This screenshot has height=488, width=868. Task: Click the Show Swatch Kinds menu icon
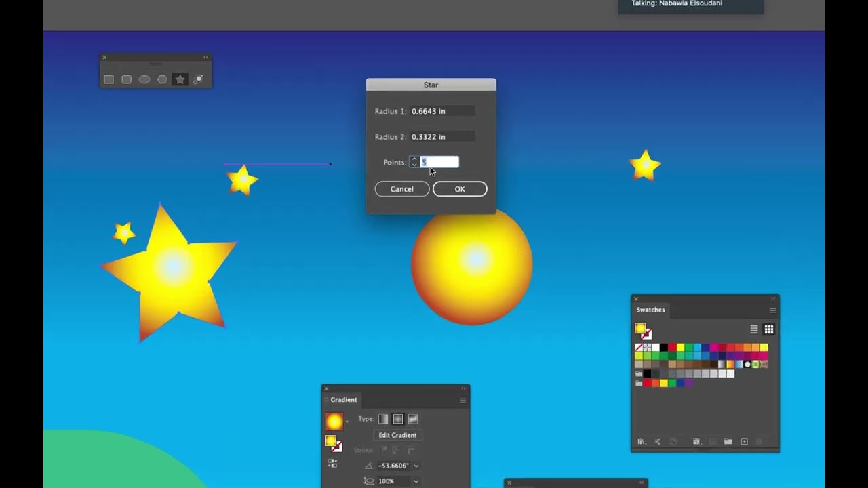pos(696,441)
